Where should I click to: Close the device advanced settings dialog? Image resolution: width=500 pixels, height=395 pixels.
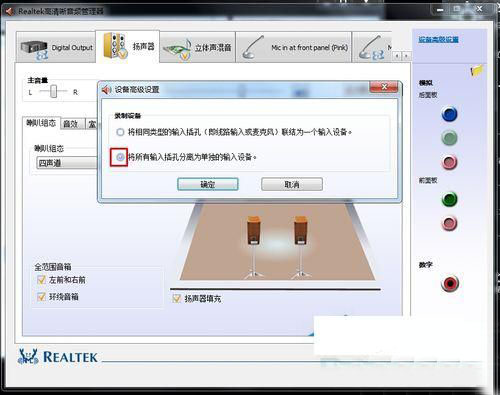[384, 87]
